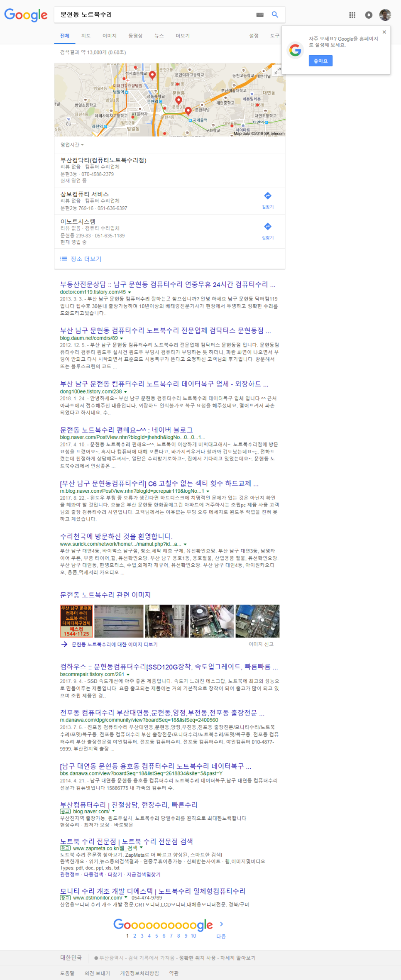
Task: Open the 모니터 수리 개조 개발 디에스텍 ad
Action: pos(153,891)
